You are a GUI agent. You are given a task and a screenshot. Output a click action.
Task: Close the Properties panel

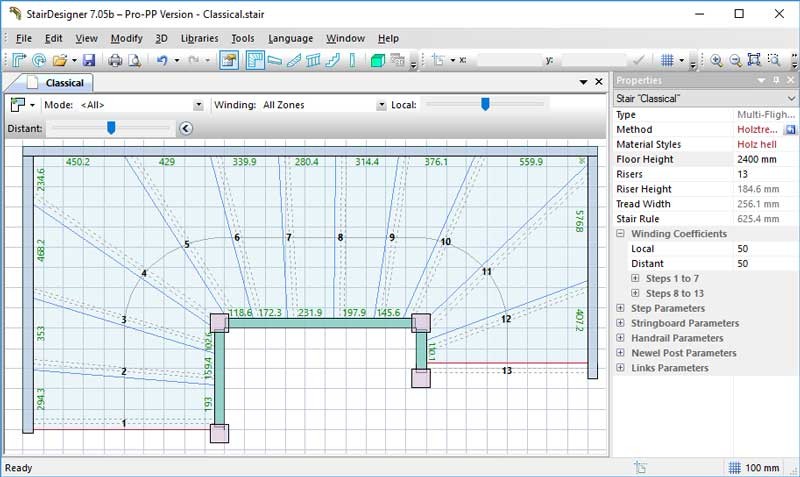(x=790, y=80)
